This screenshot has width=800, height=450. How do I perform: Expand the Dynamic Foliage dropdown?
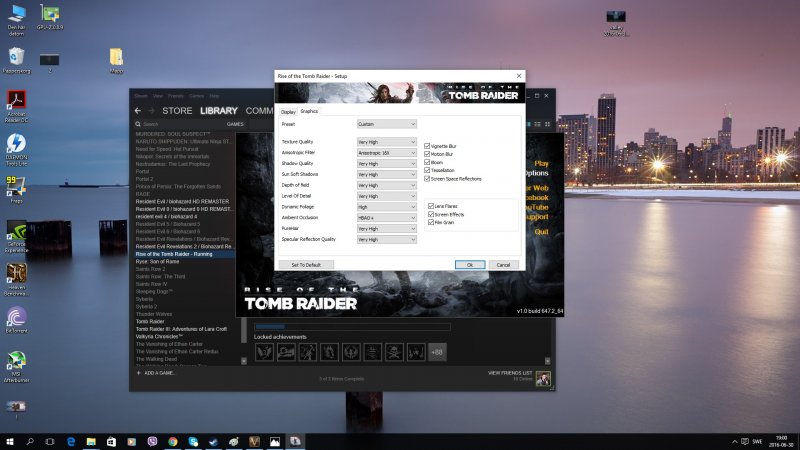click(387, 207)
